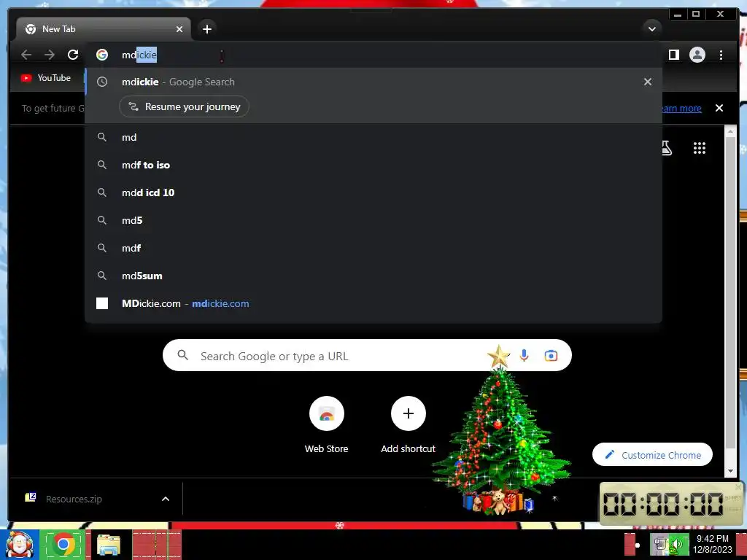Open Chrome's three-dot menu
The image size is (747, 560).
pos(721,55)
